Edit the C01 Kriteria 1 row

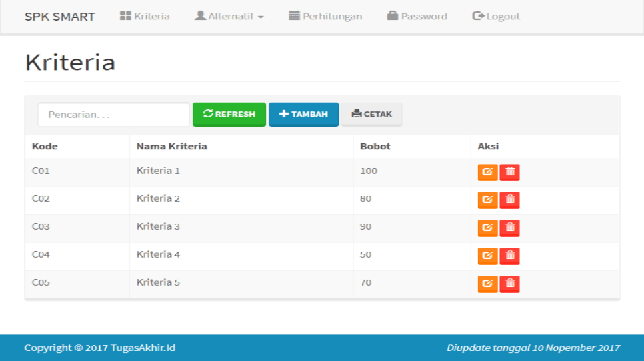(x=487, y=173)
